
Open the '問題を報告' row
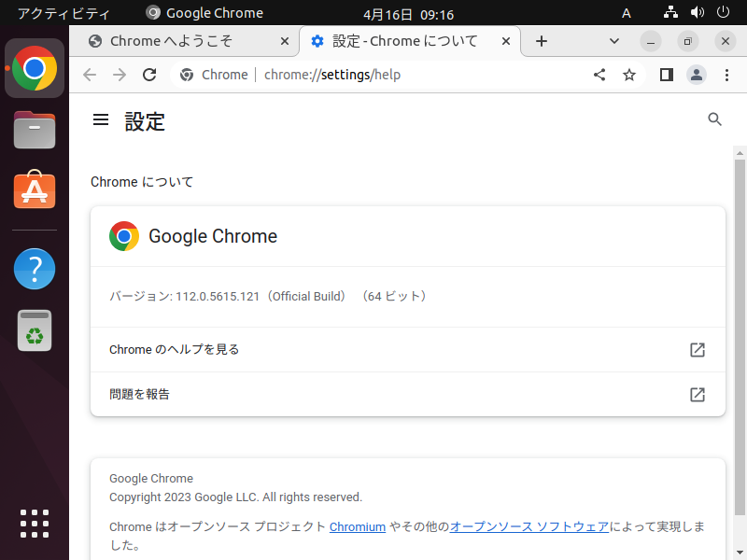408,394
